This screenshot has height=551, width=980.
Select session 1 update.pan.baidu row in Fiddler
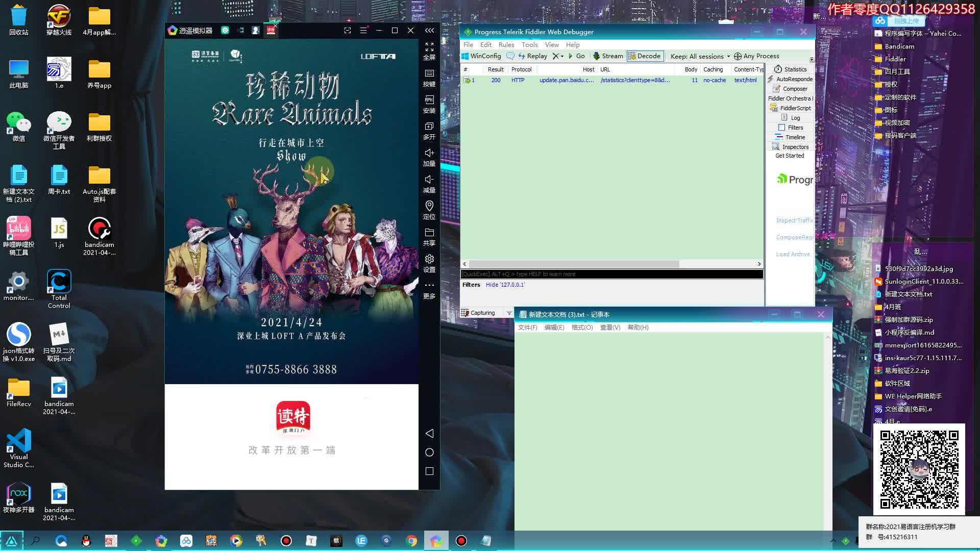click(x=612, y=80)
